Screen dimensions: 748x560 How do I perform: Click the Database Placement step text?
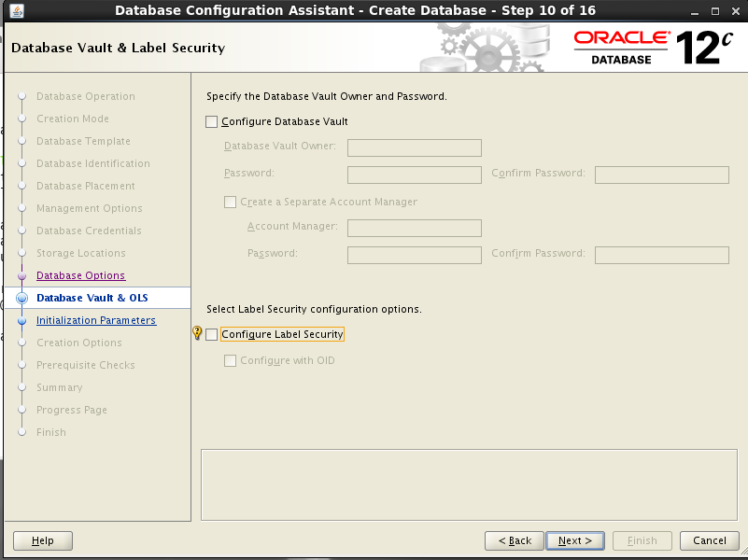point(86,186)
